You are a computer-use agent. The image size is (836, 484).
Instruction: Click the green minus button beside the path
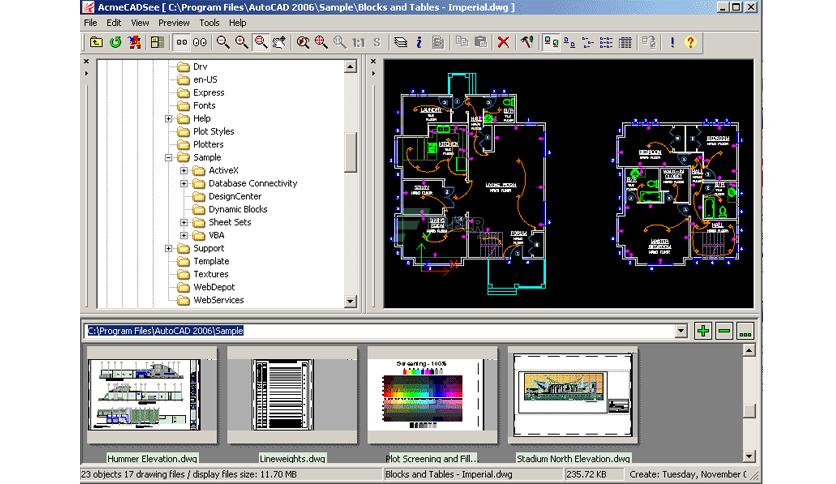pyautogui.click(x=724, y=331)
